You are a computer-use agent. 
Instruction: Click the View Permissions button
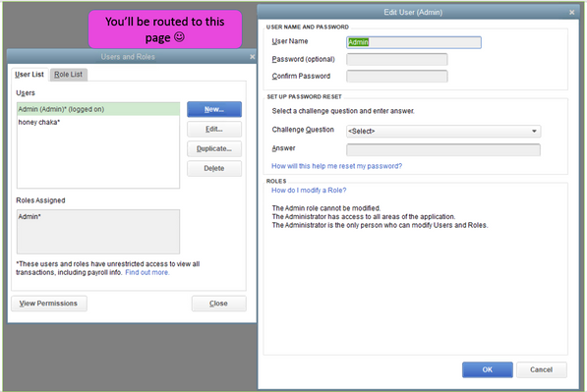[x=49, y=304]
